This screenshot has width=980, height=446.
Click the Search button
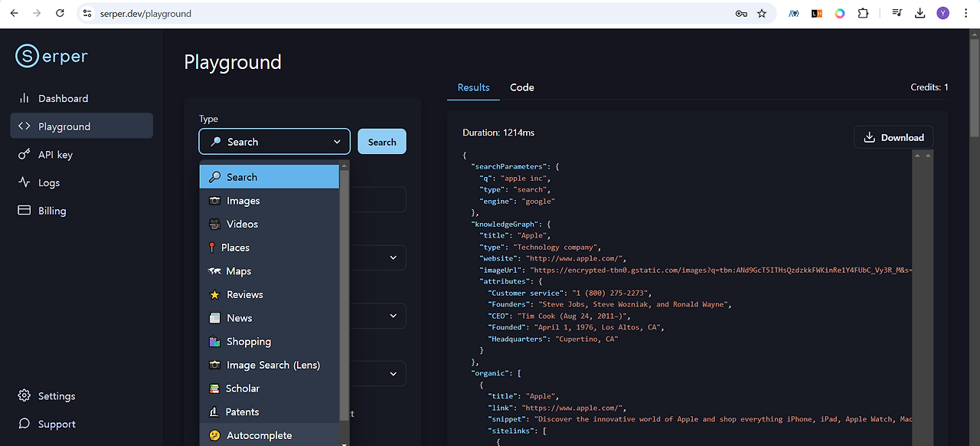tap(381, 141)
